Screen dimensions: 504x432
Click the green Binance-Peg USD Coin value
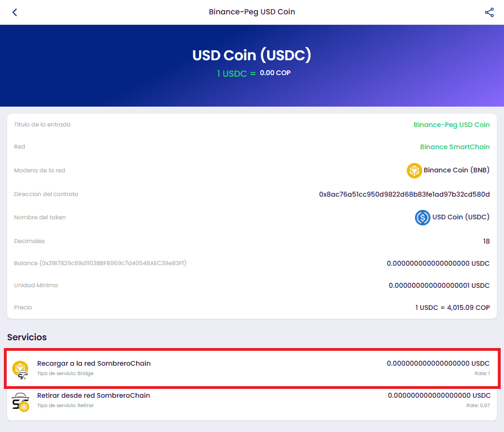452,125
